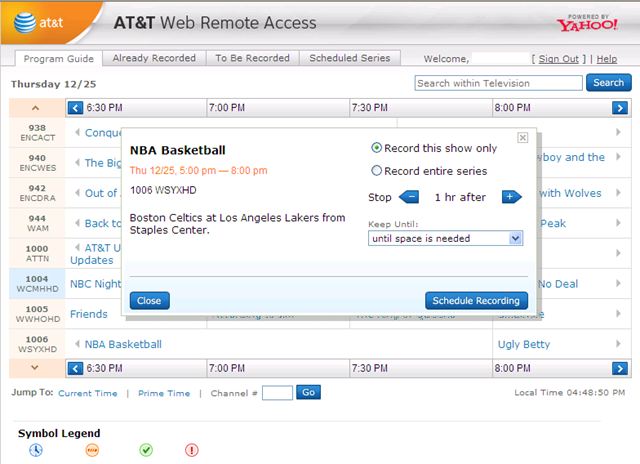
Task: Click left arrow beside The Big program
Action: pos(77,162)
